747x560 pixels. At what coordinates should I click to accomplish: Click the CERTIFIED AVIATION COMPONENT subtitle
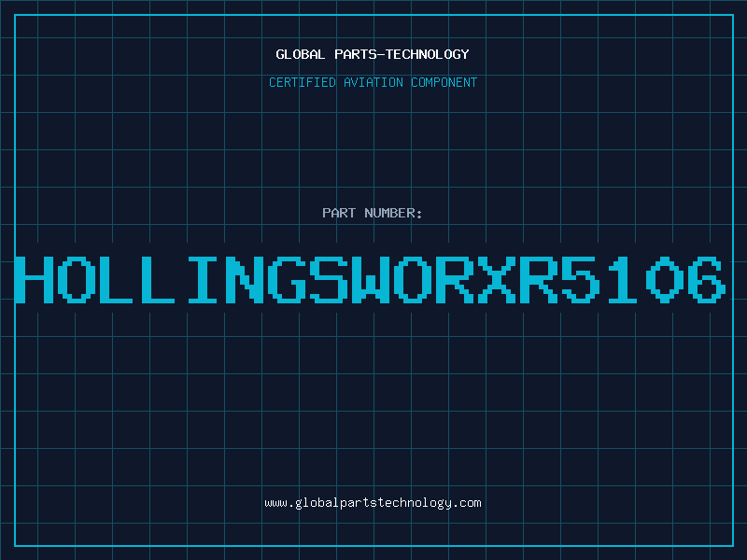pyautogui.click(x=373, y=82)
